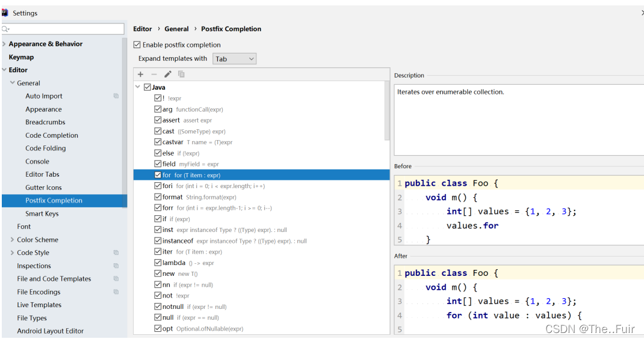The height and width of the screenshot is (339, 644).
Task: Collapse the General subsection arrow
Action: pyautogui.click(x=12, y=83)
